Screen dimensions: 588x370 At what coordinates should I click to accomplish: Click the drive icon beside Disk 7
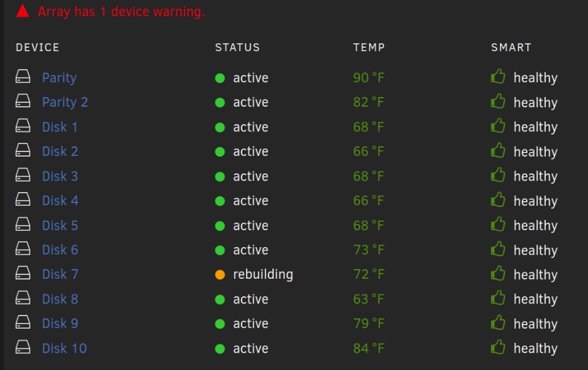pos(23,273)
